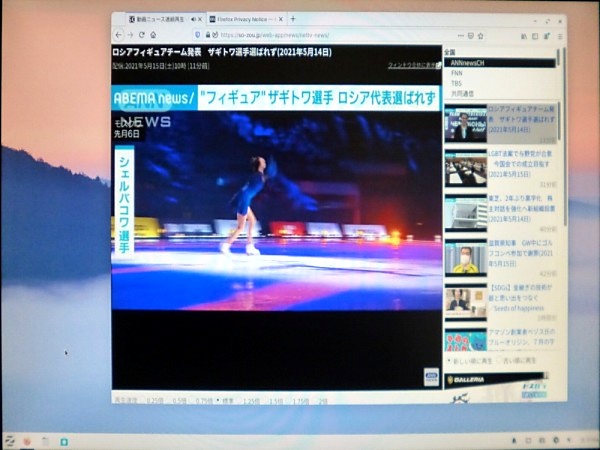
Task: Click the browser forward arrow
Action: coord(130,35)
